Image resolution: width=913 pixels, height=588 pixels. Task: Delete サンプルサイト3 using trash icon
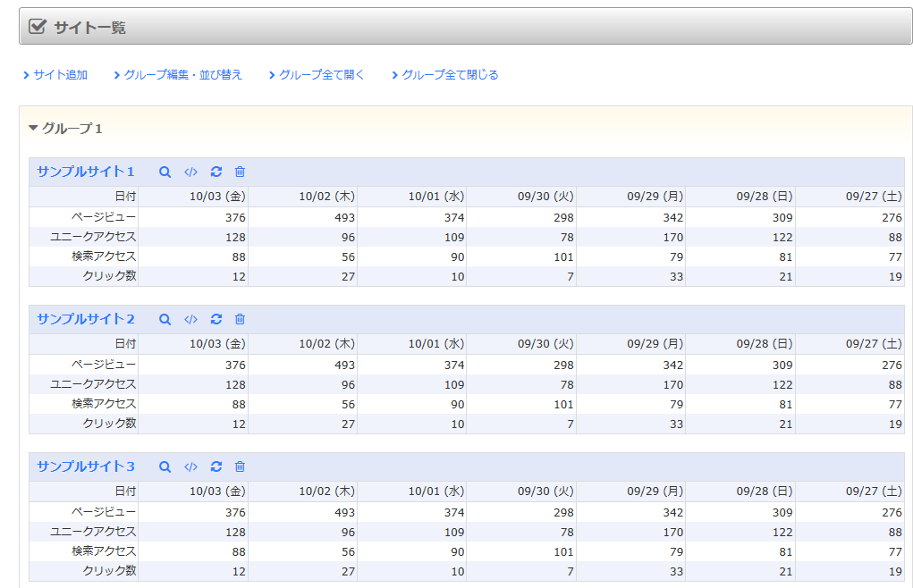tap(240, 466)
